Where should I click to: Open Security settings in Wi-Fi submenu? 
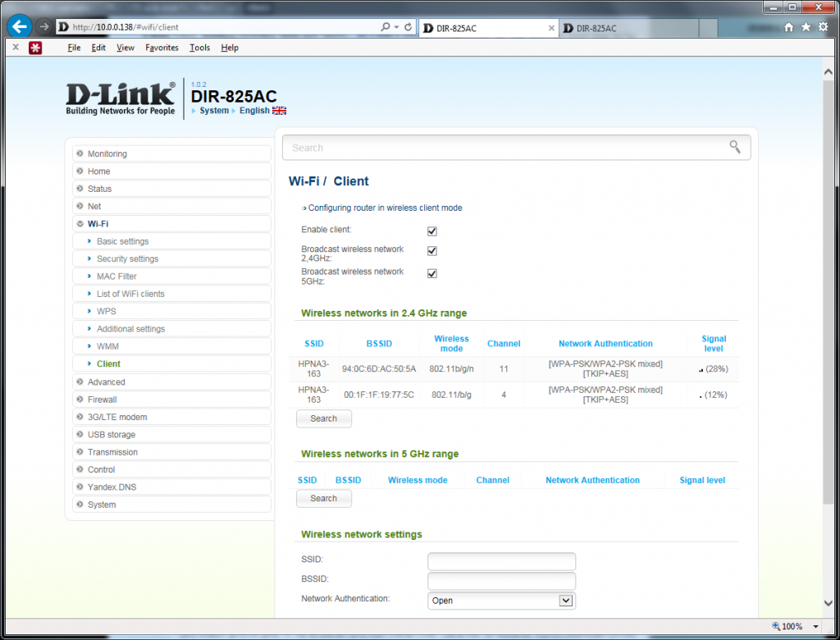127,258
